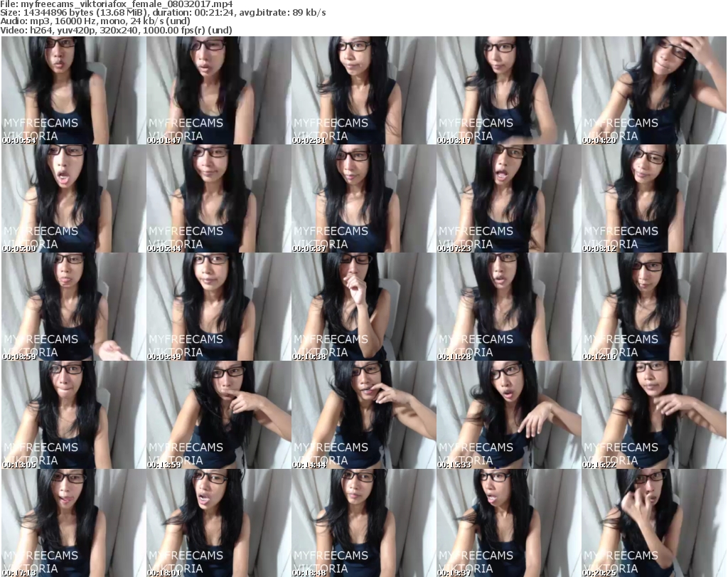Select the 00:16:22 thumbnail
Viewport: 728px width, 577px height.
coord(653,415)
